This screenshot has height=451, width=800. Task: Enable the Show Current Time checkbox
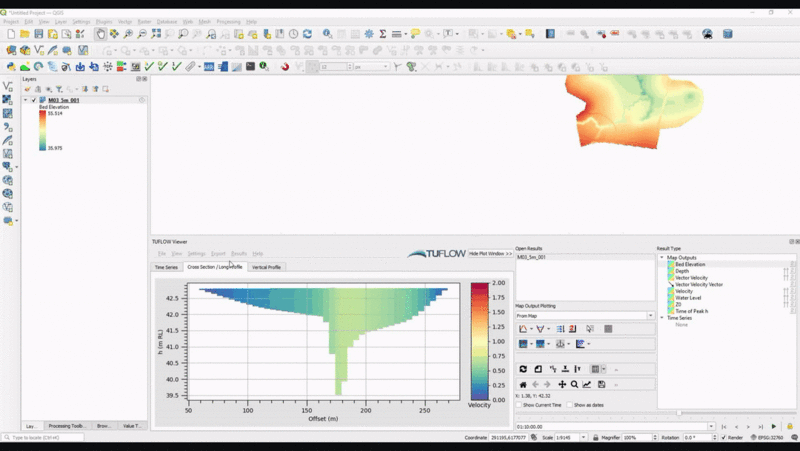[x=519, y=405]
